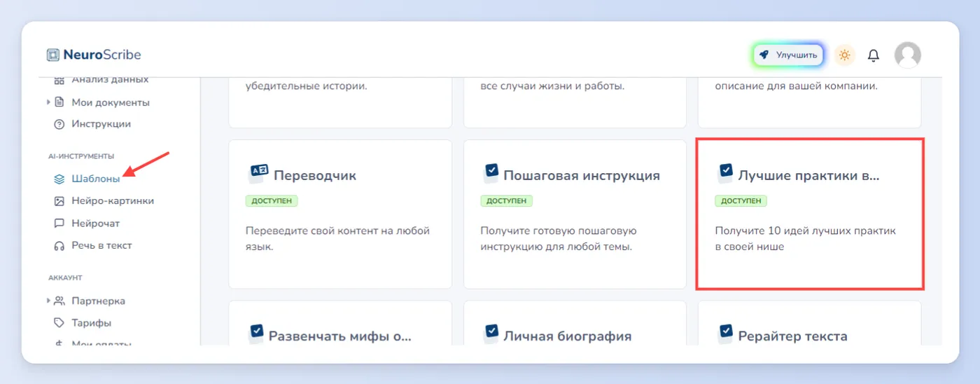This screenshot has width=980, height=384.
Task: Click ДОСТУПЕН badge on Переводчик card
Action: coord(272,201)
